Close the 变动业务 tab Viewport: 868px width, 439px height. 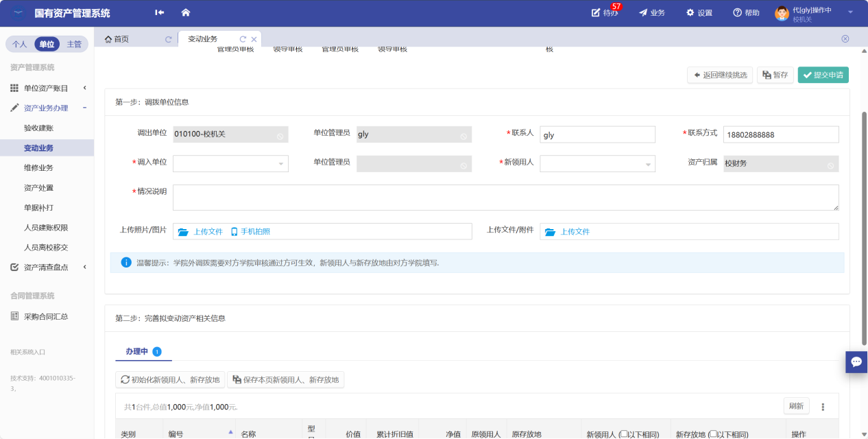click(x=254, y=39)
